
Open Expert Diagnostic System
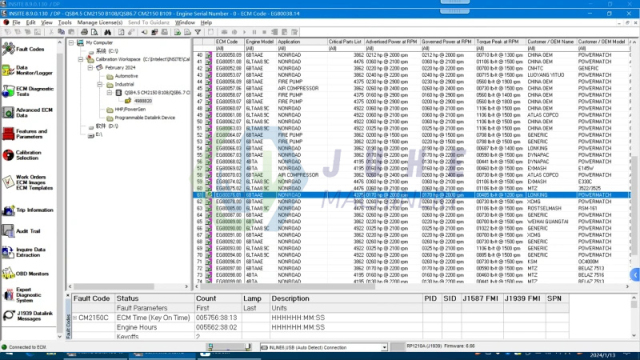[22, 295]
